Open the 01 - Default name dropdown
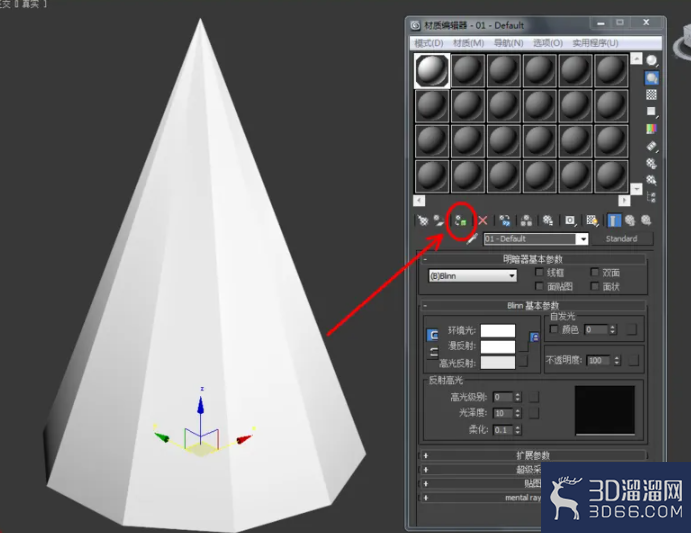Image resolution: width=691 pixels, height=533 pixels. point(583,239)
